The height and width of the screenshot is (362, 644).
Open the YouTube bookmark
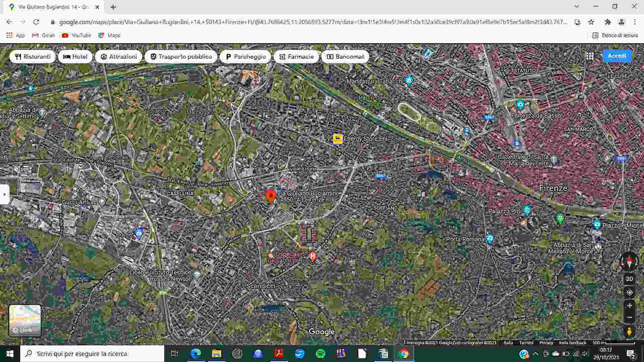76,35
